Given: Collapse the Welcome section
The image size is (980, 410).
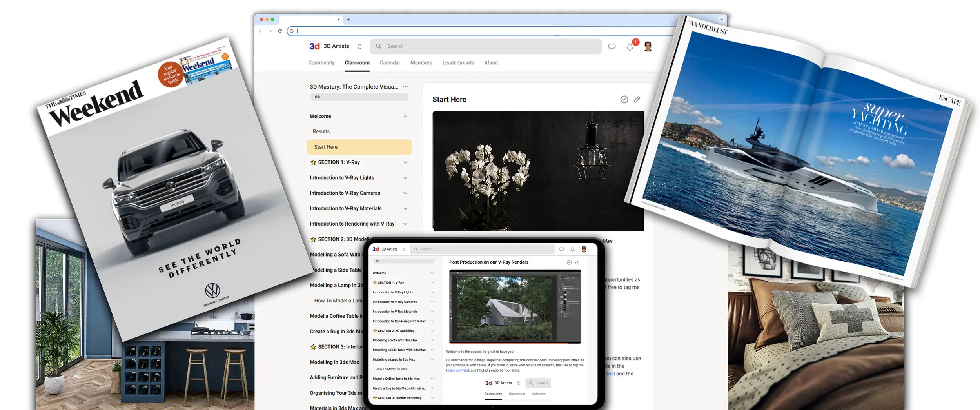Looking at the screenshot, I should click(x=405, y=117).
